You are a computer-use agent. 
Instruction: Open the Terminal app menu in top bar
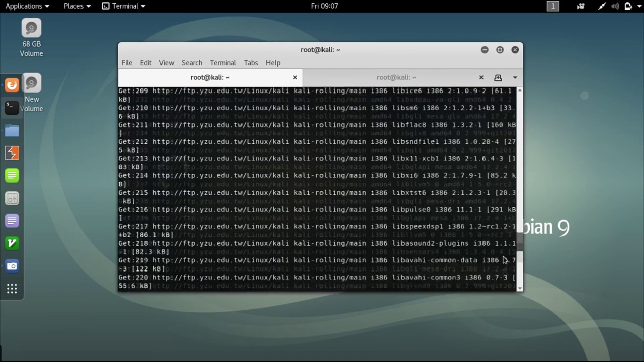tap(124, 6)
